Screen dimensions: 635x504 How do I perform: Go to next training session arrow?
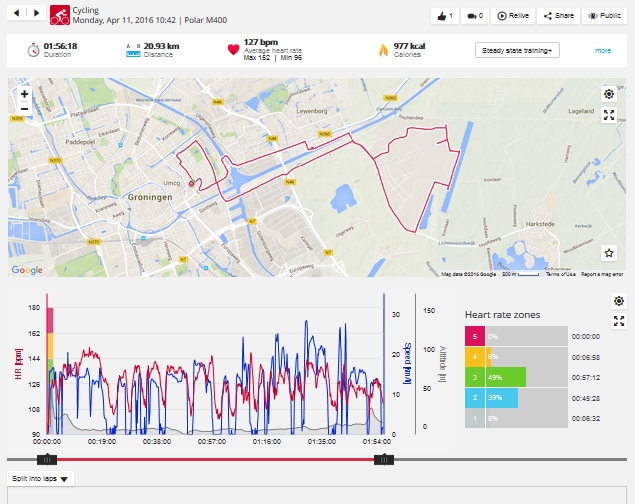39,15
